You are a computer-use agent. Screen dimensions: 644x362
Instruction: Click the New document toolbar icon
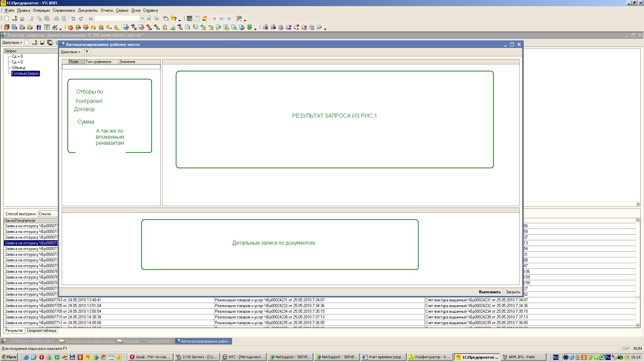[7, 19]
